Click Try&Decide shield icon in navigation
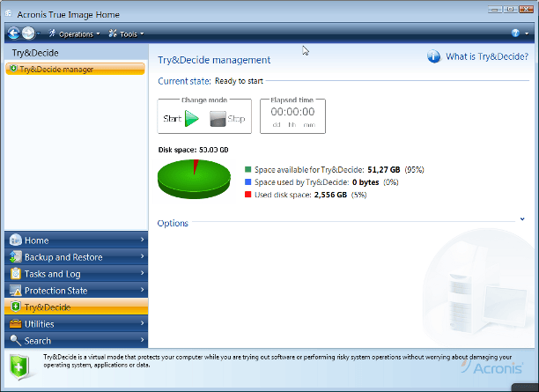Viewport: 539px width, 392px height. click(16, 307)
